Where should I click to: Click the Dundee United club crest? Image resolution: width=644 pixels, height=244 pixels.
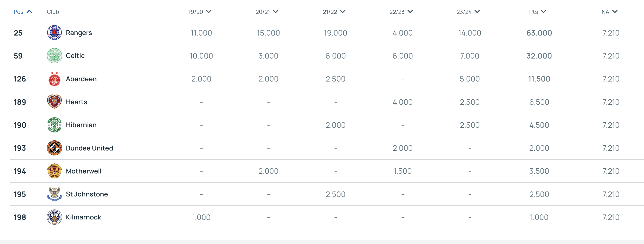[54, 148]
